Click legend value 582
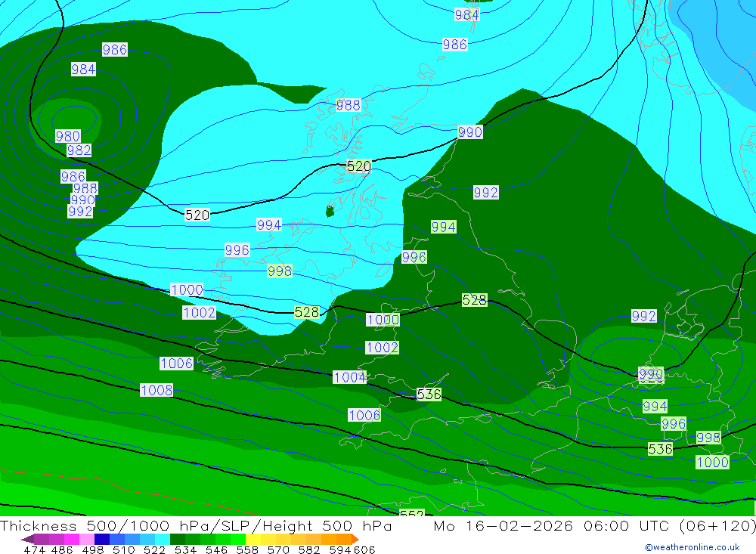The image size is (756, 554). [309, 550]
